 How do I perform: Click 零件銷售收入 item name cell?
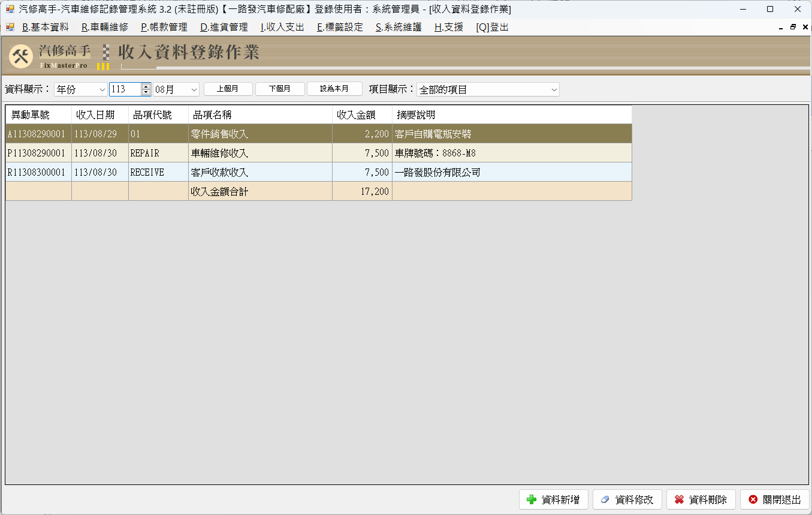(260, 134)
